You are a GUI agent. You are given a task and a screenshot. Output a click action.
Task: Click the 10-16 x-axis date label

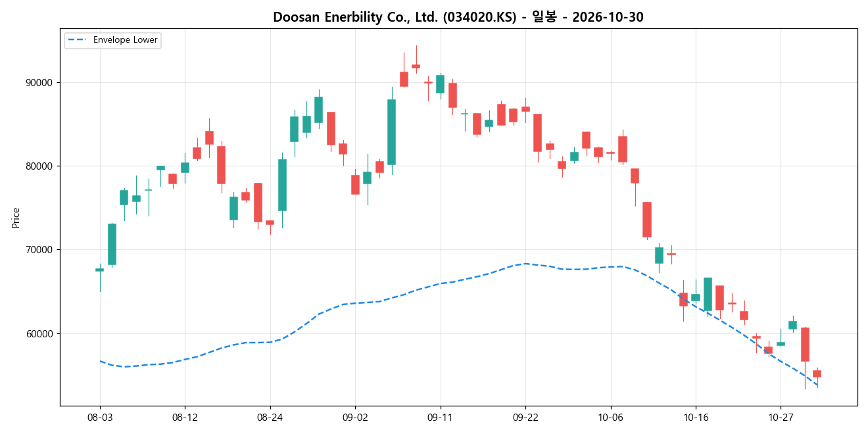[696, 417]
